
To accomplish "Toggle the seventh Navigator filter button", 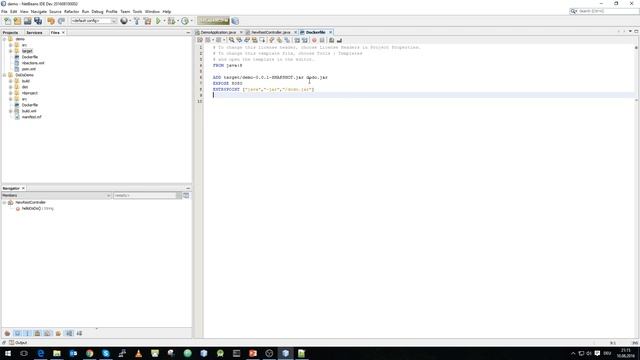I will [x=69, y=333].
